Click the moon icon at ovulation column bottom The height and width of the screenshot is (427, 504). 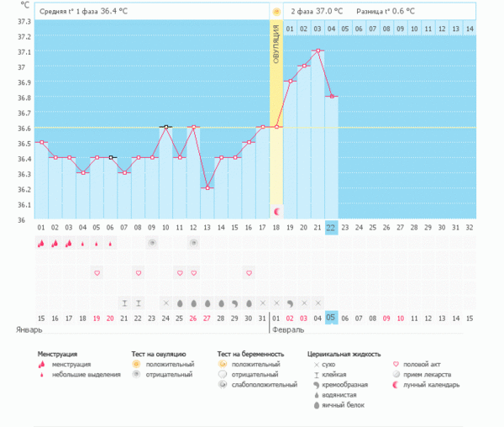[276, 209]
